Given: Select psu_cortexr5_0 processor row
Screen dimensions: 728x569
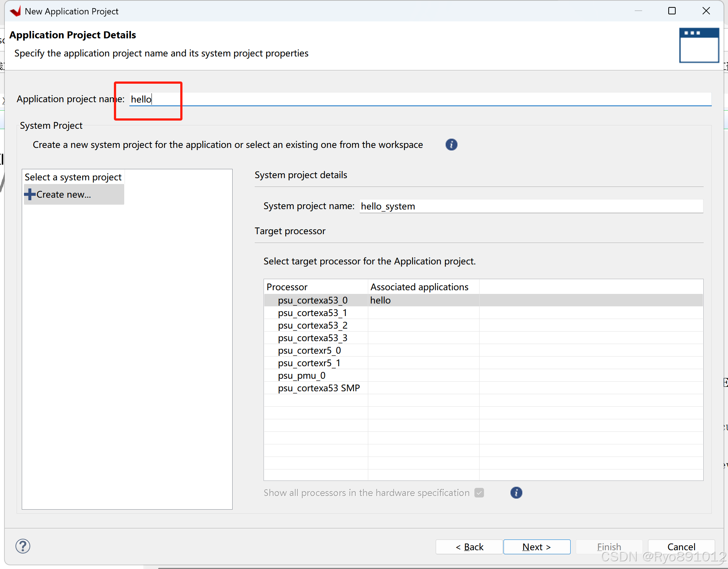Looking at the screenshot, I should (309, 351).
